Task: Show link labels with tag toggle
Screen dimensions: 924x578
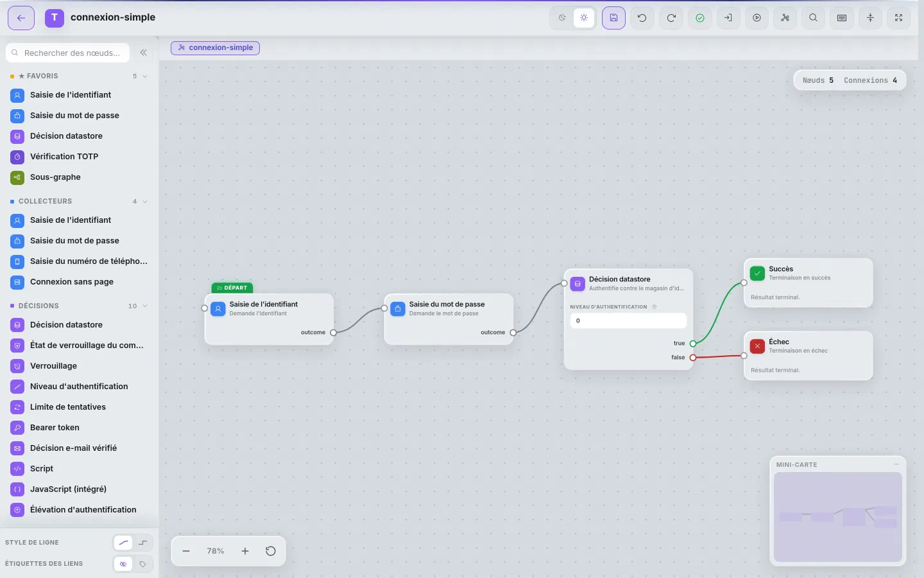Action: click(x=142, y=564)
